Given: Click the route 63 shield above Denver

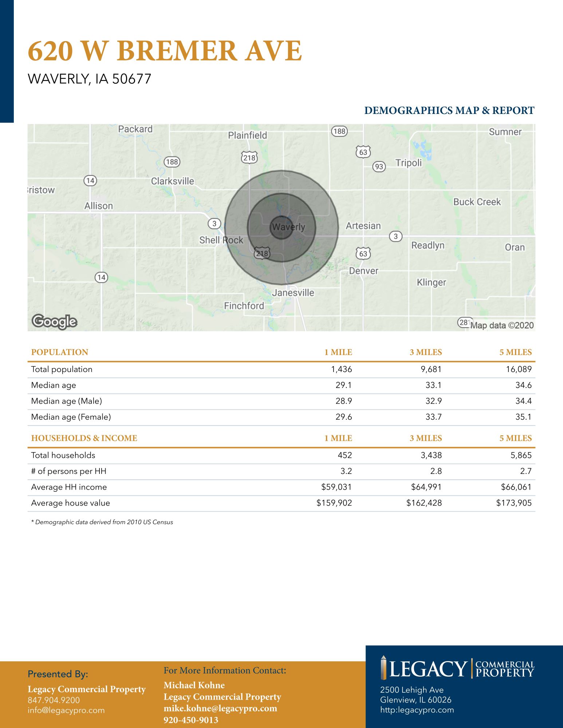Looking at the screenshot, I should 363,253.
